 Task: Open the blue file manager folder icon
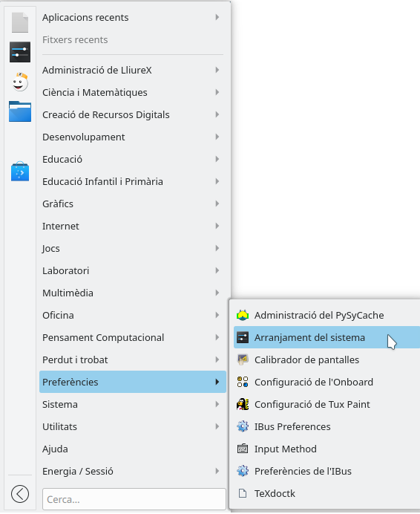[x=20, y=111]
